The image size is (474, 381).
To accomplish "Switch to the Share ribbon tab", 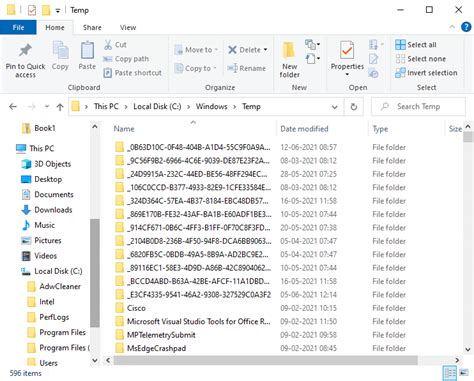I will point(92,28).
